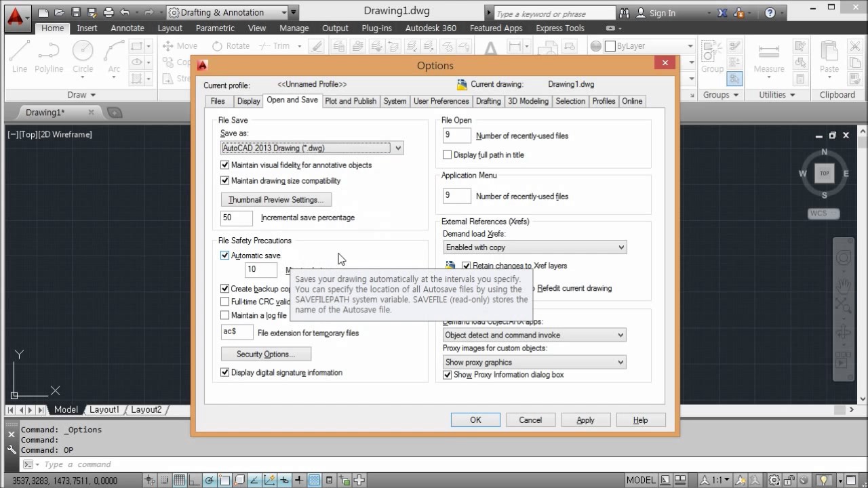Viewport: 868px width, 488px height.
Task: Open Security Options button
Action: point(266,354)
